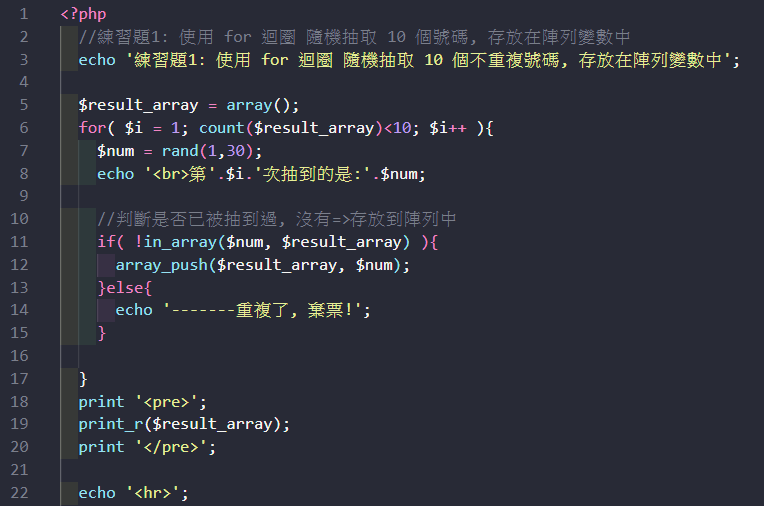
Task: Place cursor on the rand function call
Action: (180, 151)
